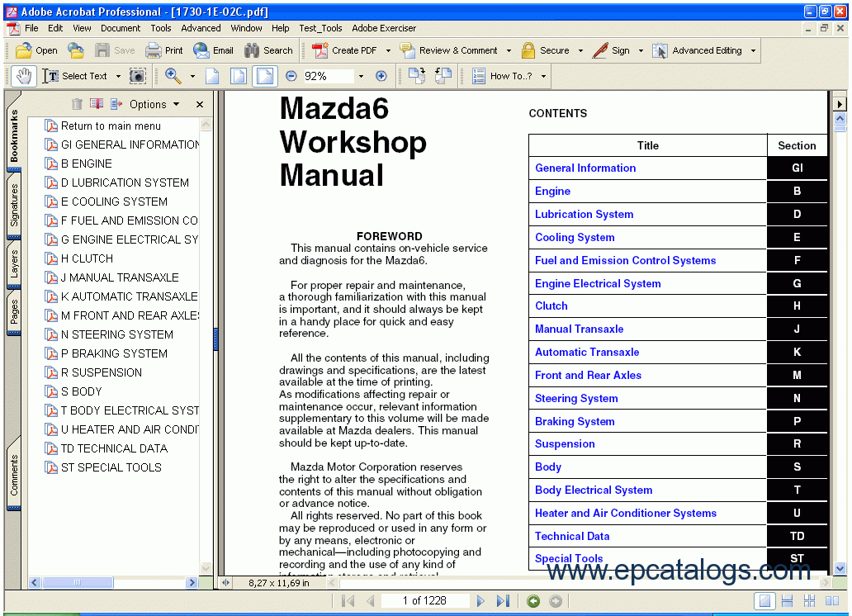Screen dimensions: 852x616
Task: Open the Heater and Air Conditioner Systems link
Action: [626, 514]
